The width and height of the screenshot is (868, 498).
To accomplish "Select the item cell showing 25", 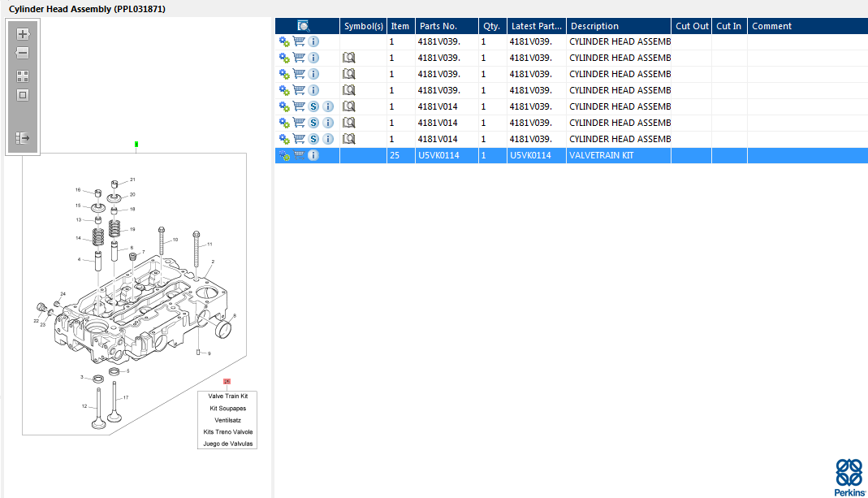I will 401,156.
